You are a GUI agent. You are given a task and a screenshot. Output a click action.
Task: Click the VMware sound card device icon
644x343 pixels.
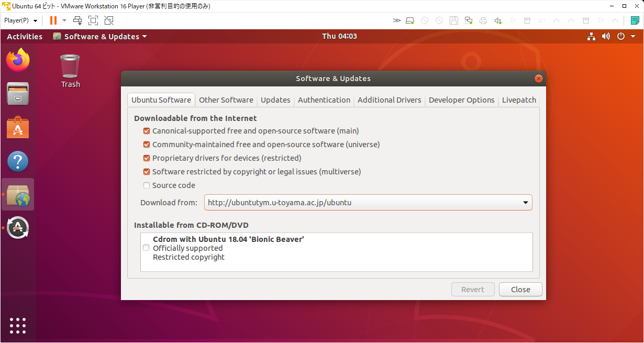498,20
